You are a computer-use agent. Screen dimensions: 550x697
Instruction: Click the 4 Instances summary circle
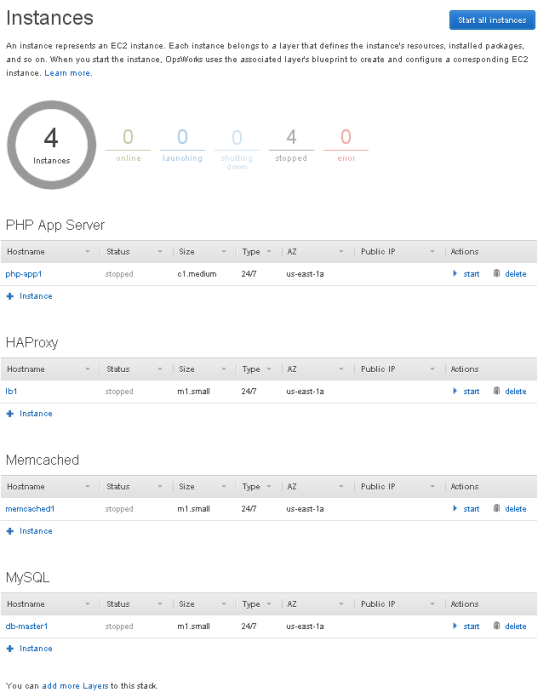(52, 144)
